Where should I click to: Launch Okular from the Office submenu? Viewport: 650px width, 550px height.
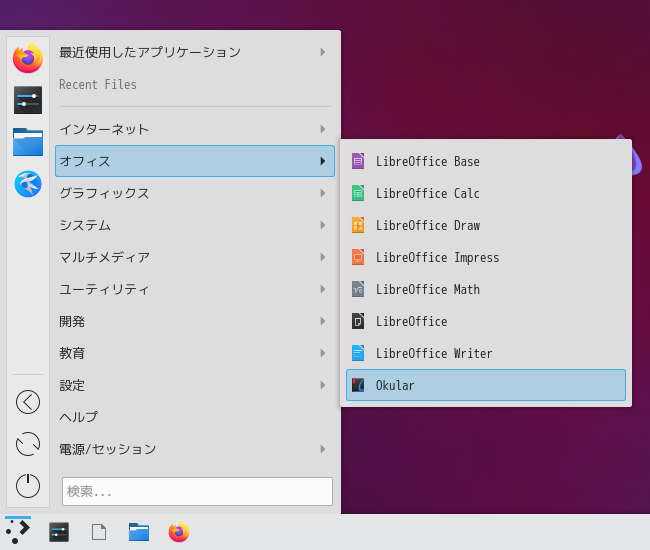point(486,385)
